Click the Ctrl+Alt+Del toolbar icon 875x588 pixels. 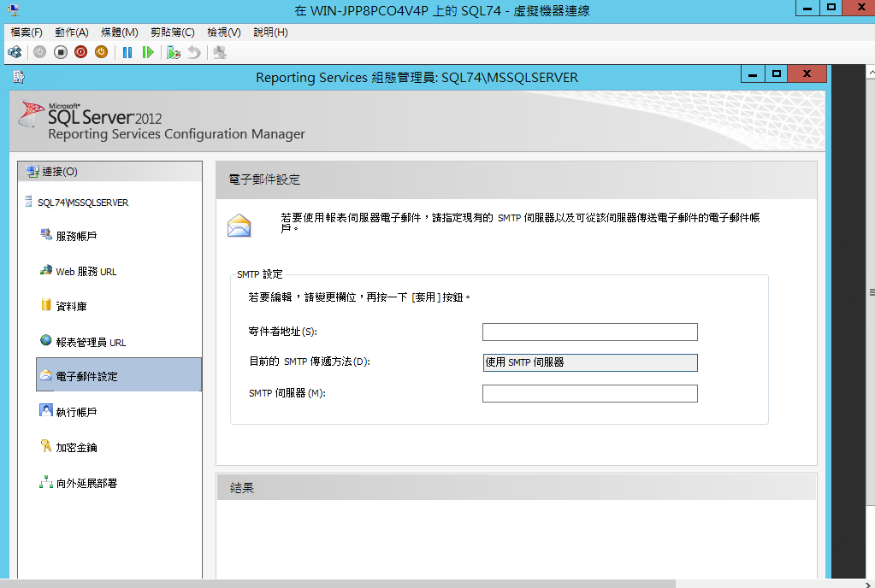(15, 52)
